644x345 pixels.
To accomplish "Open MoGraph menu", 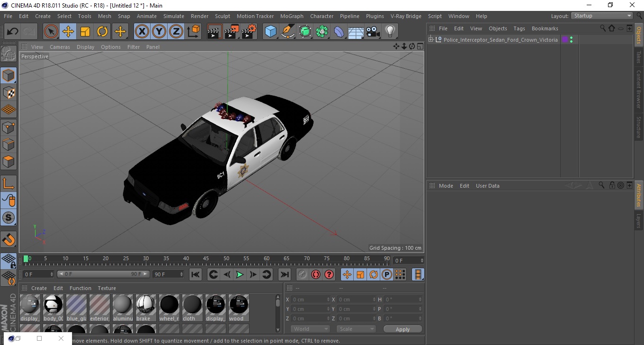I will (292, 16).
